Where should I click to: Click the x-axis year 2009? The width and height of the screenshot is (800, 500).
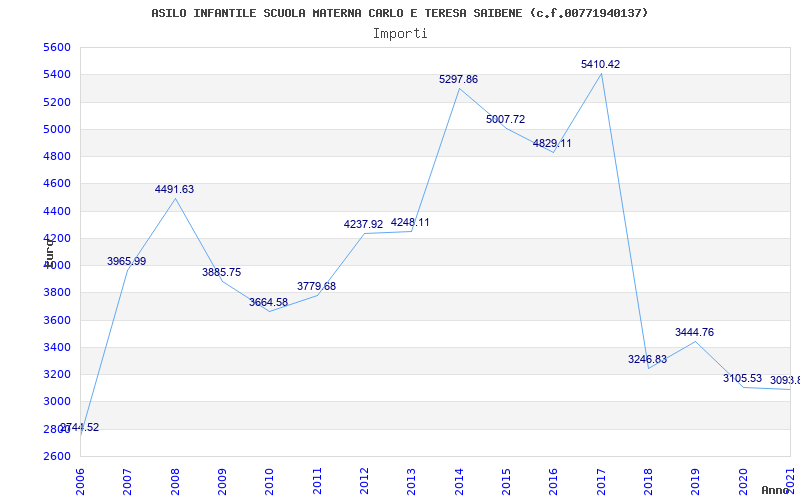(222, 481)
